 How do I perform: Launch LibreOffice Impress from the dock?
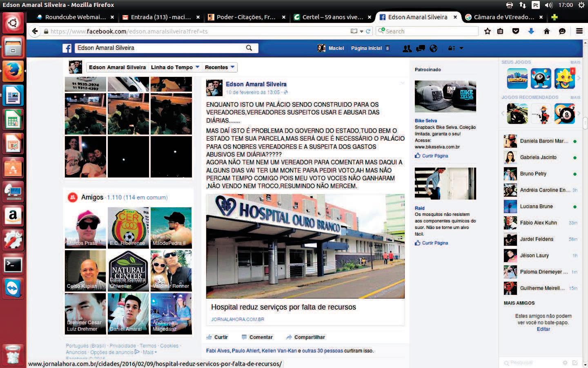13,144
